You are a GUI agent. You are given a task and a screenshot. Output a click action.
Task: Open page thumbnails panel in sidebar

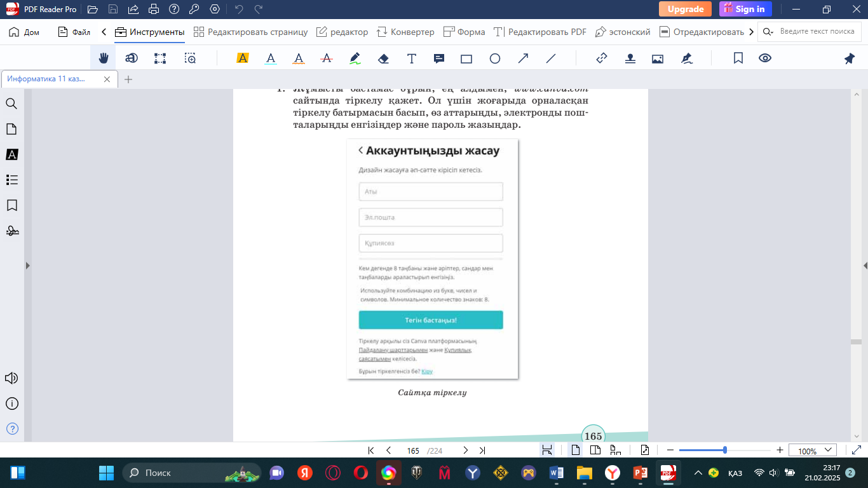tap(11, 129)
